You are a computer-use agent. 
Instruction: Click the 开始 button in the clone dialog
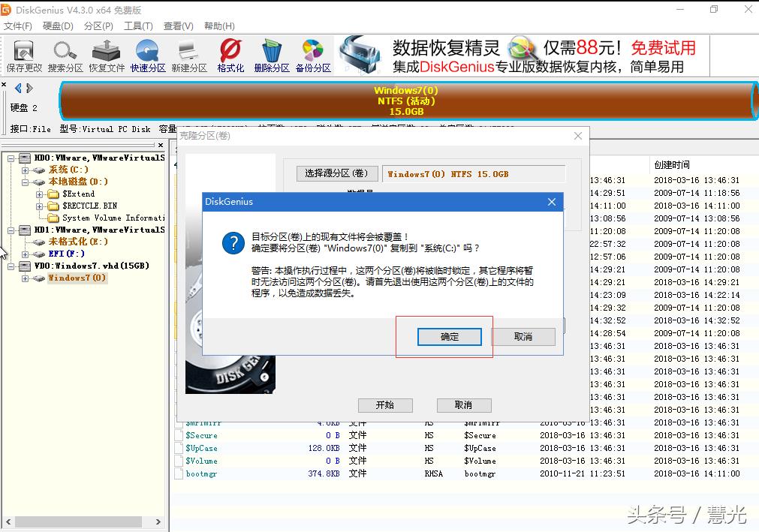tap(385, 404)
